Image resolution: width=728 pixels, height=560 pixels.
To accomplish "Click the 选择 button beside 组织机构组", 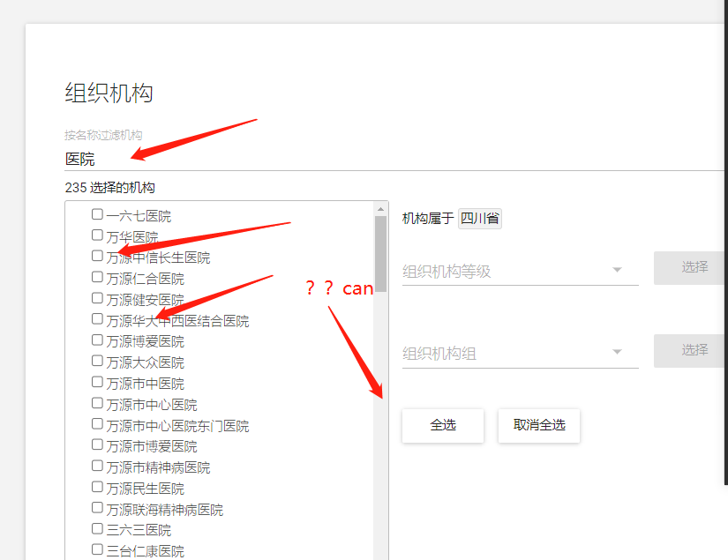I will tap(690, 351).
